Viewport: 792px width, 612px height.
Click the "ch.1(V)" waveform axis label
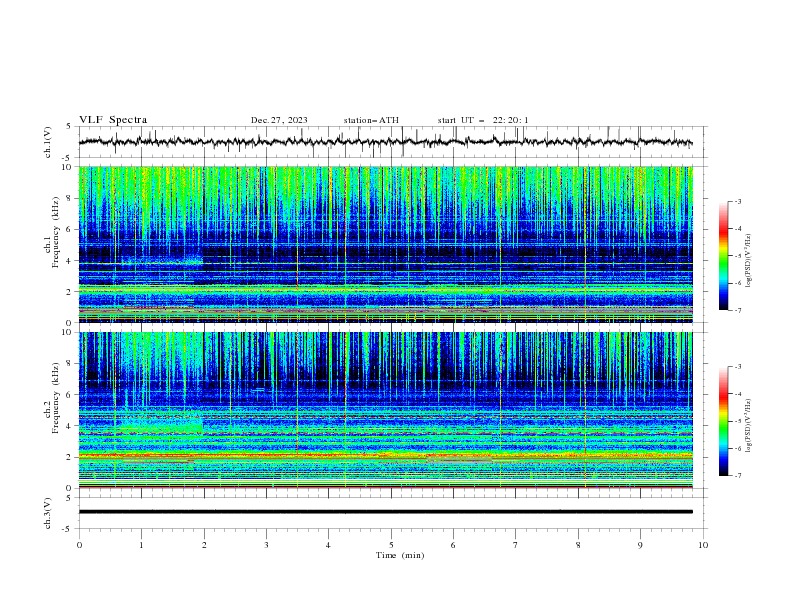(48, 142)
